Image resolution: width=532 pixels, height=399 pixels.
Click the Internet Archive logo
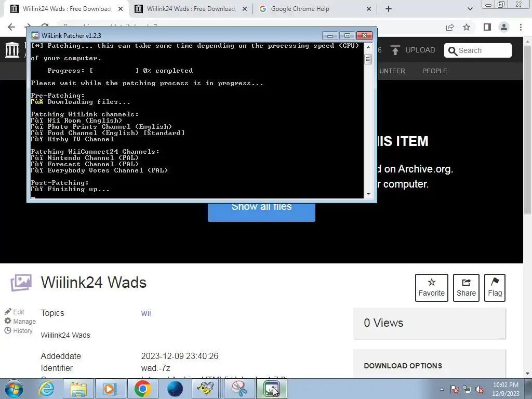tap(12, 50)
